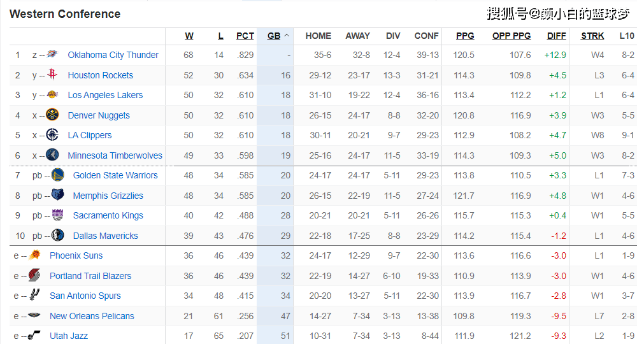Open the San Antonio Spurs link

[85, 296]
